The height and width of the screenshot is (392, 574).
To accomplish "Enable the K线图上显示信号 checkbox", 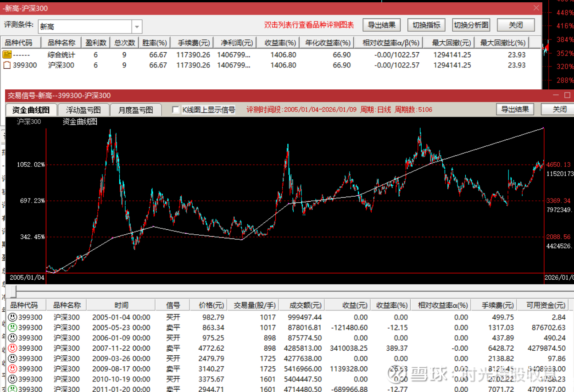I will [x=175, y=110].
